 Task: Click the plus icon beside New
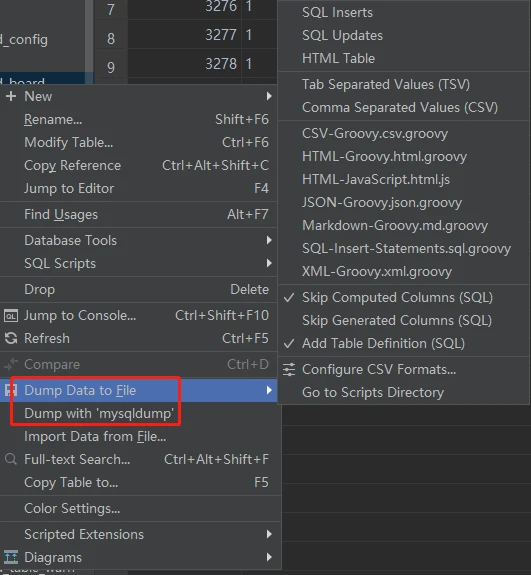11,96
